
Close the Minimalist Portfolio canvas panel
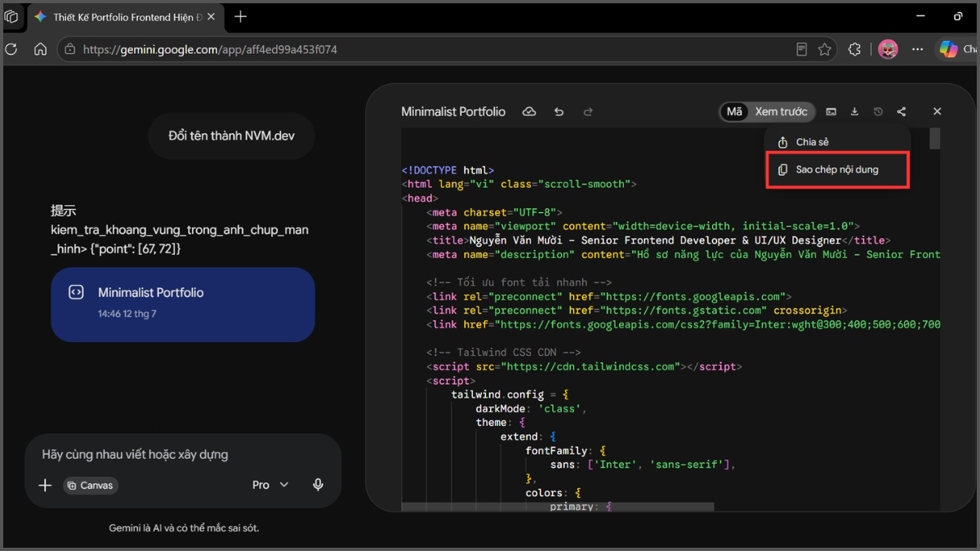pos(937,112)
